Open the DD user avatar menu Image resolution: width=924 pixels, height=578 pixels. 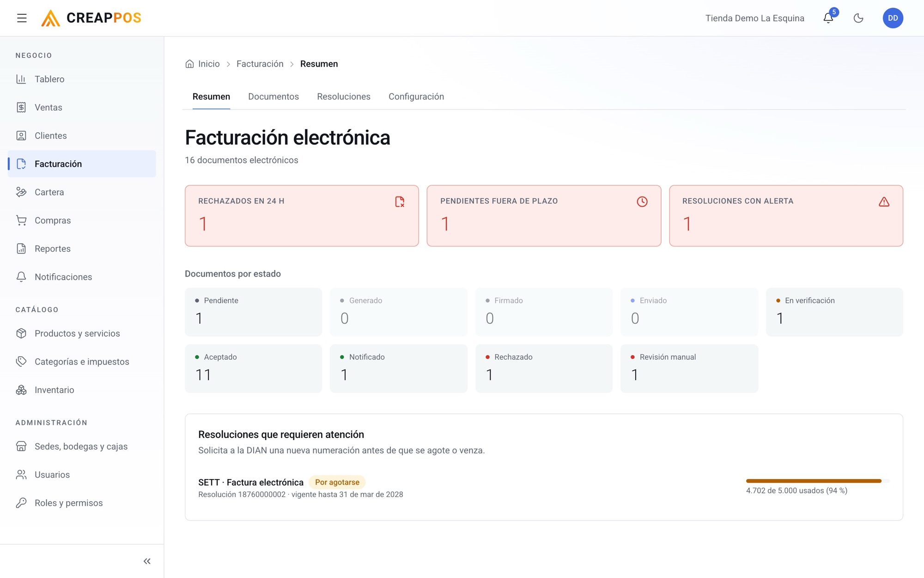click(x=893, y=18)
